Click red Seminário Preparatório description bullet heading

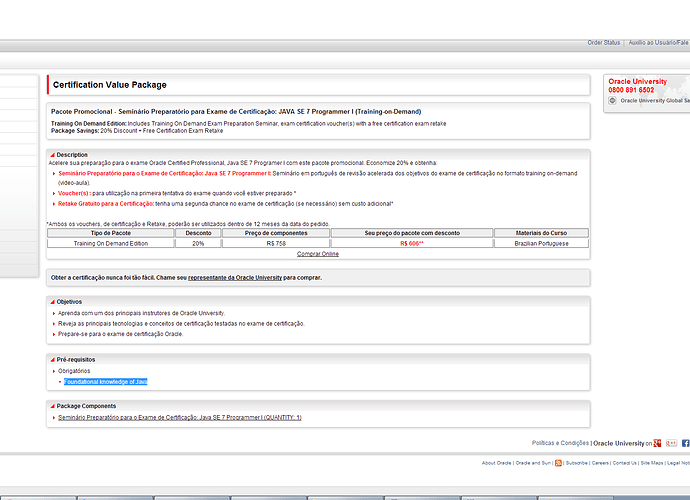coord(165,173)
